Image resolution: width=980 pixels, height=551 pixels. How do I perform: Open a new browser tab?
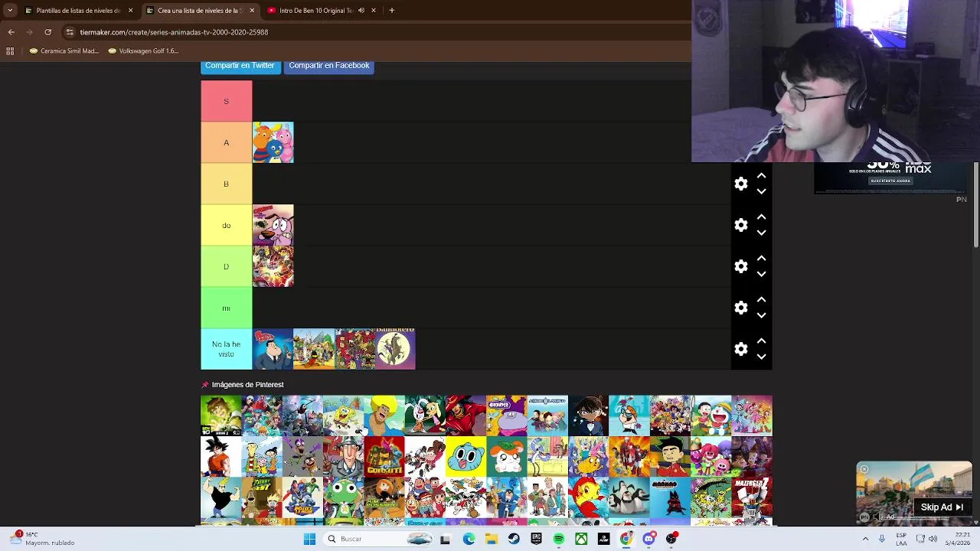tap(391, 11)
